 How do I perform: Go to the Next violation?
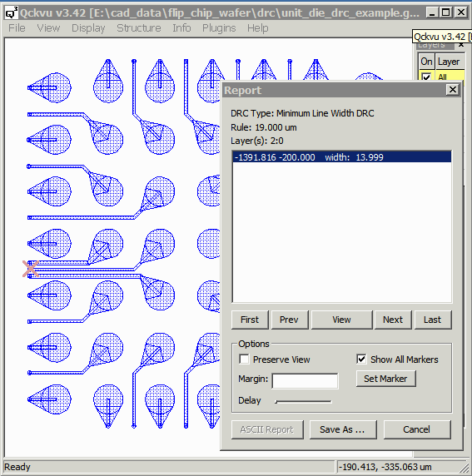(393, 320)
